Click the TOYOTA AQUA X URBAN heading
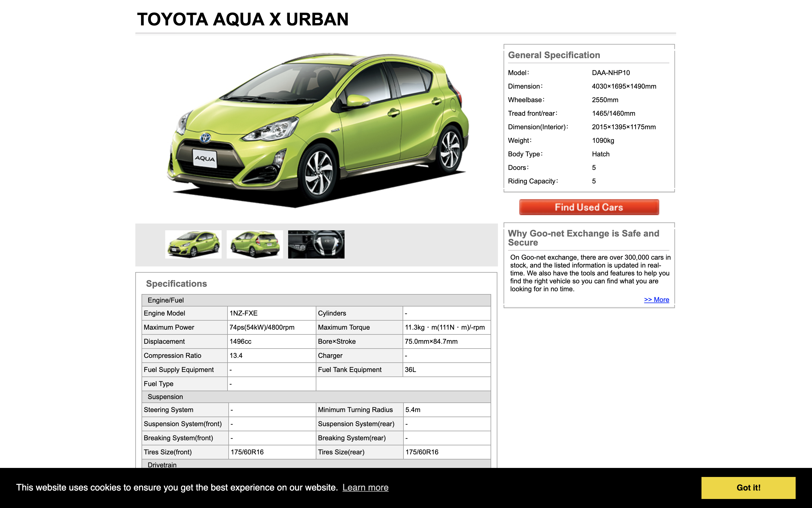Viewport: 812px width, 508px height. click(243, 19)
